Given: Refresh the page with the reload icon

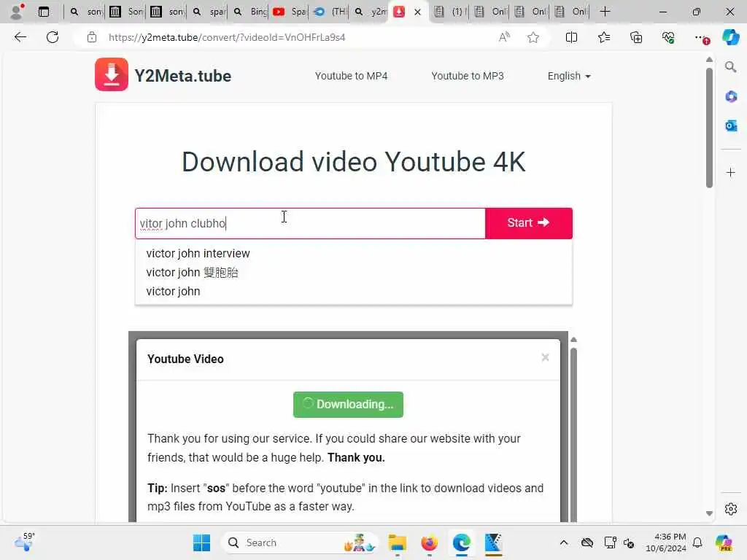Looking at the screenshot, I should click(53, 37).
